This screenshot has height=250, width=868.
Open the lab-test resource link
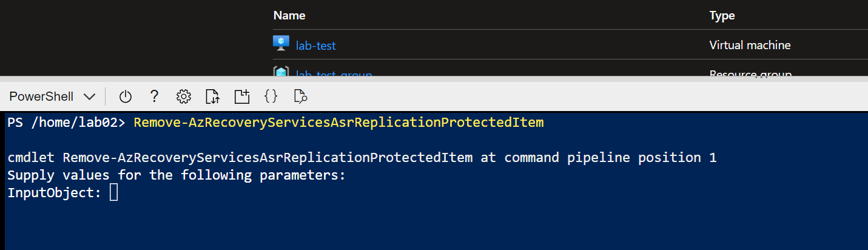tap(315, 45)
